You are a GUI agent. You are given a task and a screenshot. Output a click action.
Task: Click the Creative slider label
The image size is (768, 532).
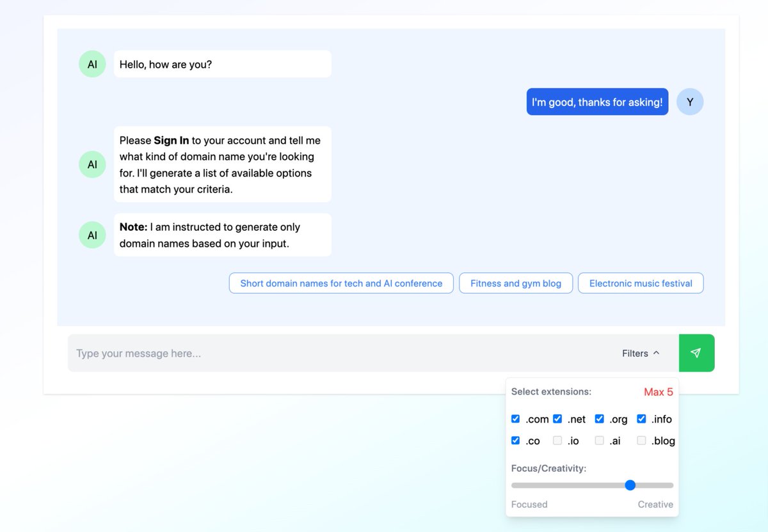(655, 505)
